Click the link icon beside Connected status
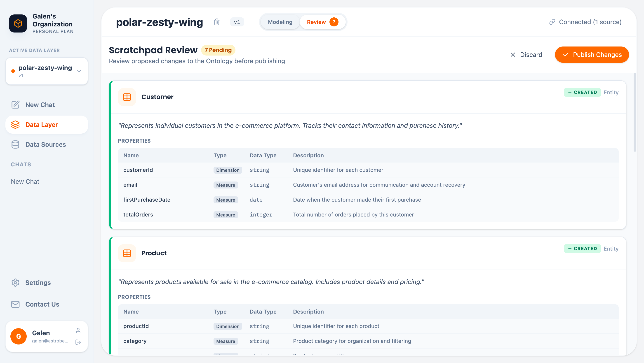The image size is (644, 363). [x=552, y=22]
